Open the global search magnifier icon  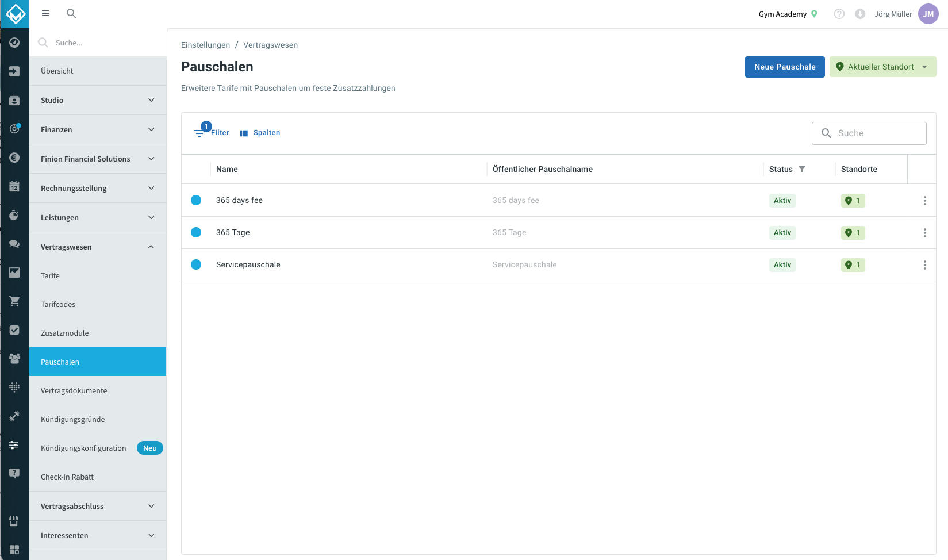71,13
